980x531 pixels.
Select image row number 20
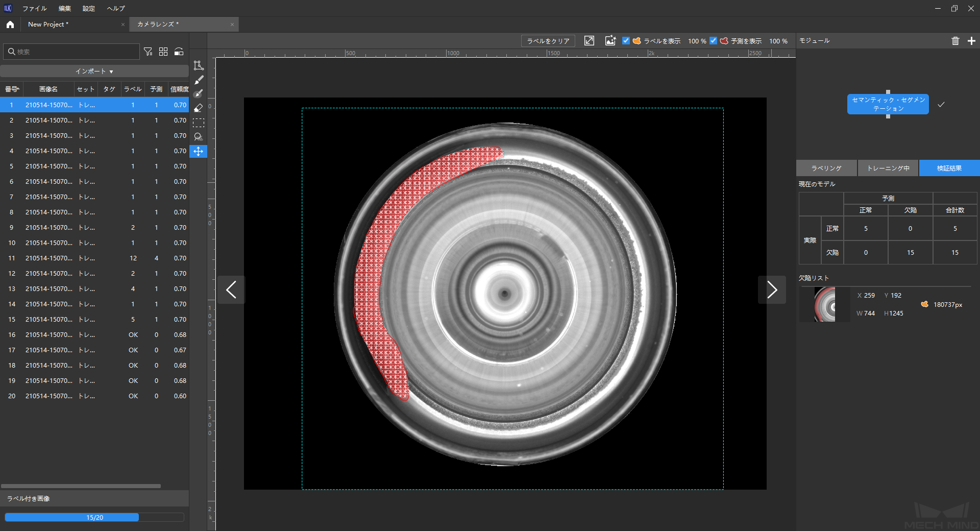(x=94, y=396)
